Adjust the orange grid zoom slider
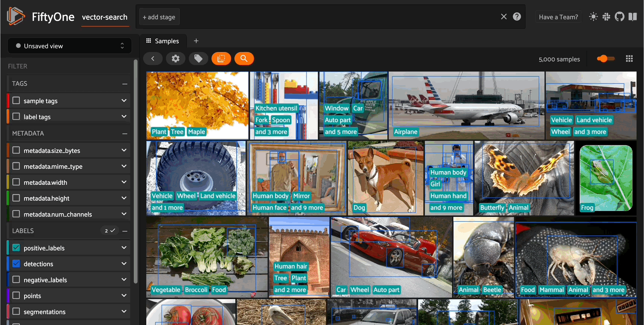 606,59
